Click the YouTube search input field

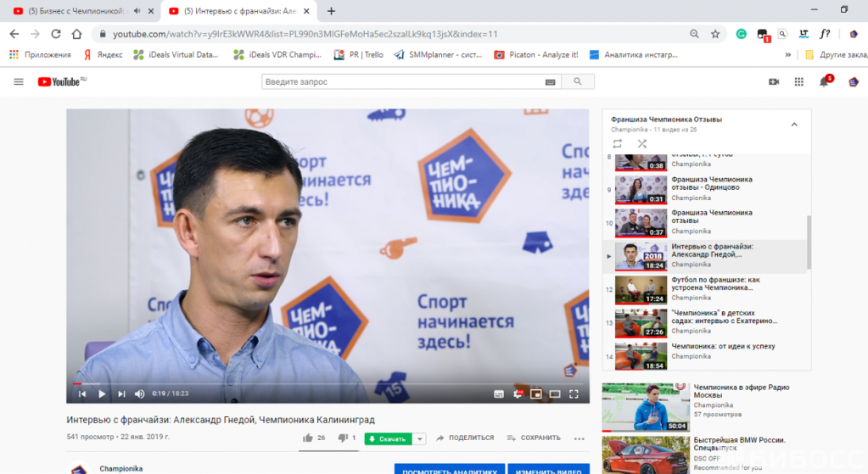tap(404, 82)
